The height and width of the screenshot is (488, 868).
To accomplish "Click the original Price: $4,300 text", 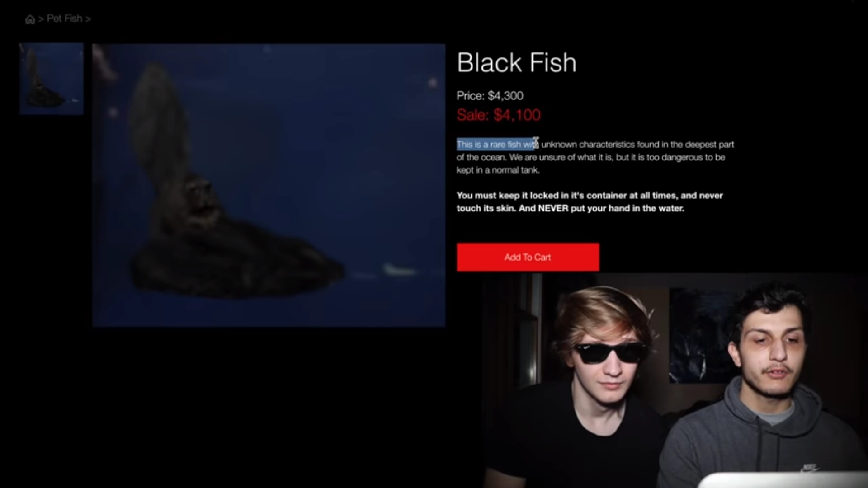I will pos(490,96).
